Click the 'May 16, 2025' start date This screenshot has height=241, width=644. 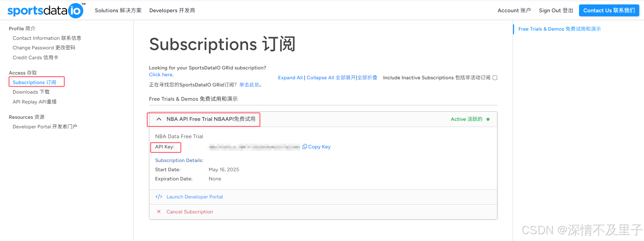tap(224, 170)
